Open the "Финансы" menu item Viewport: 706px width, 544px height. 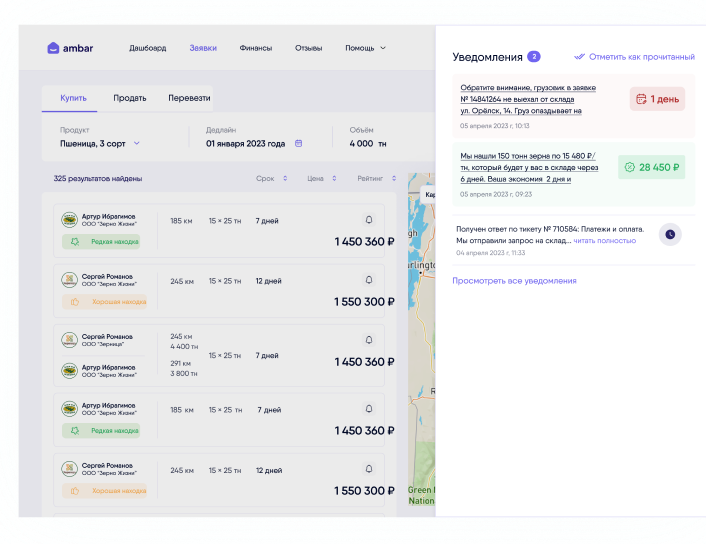tap(255, 48)
